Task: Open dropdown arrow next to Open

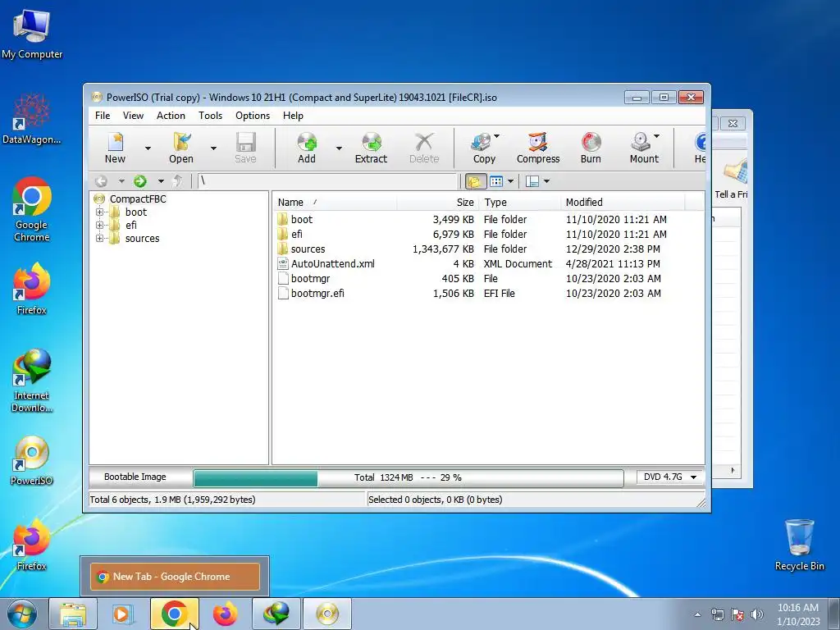Action: point(213,148)
